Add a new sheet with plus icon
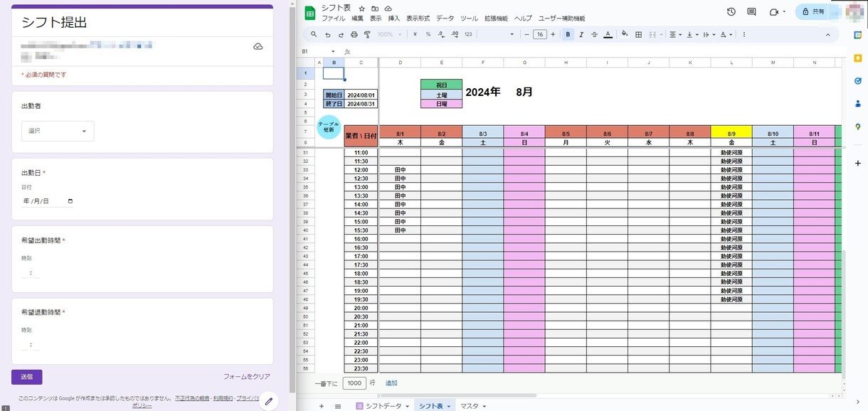This screenshot has width=868, height=411. [x=321, y=406]
